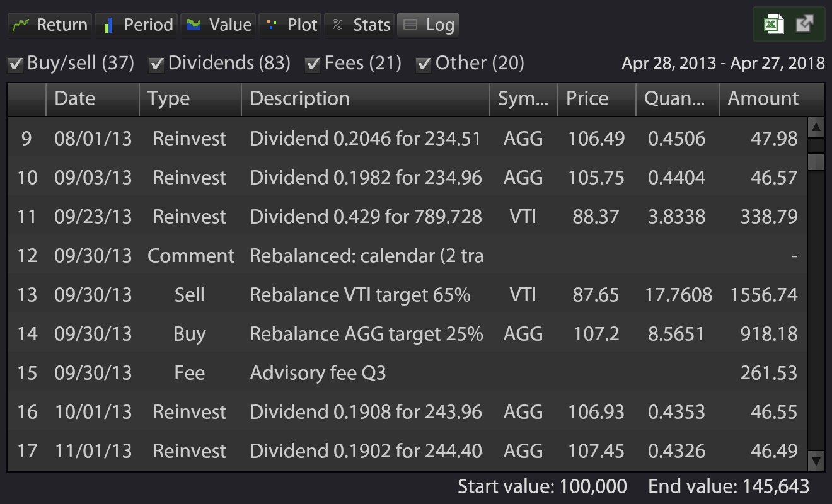Click amount 338.79 cell
832x504 pixels.
770,217
